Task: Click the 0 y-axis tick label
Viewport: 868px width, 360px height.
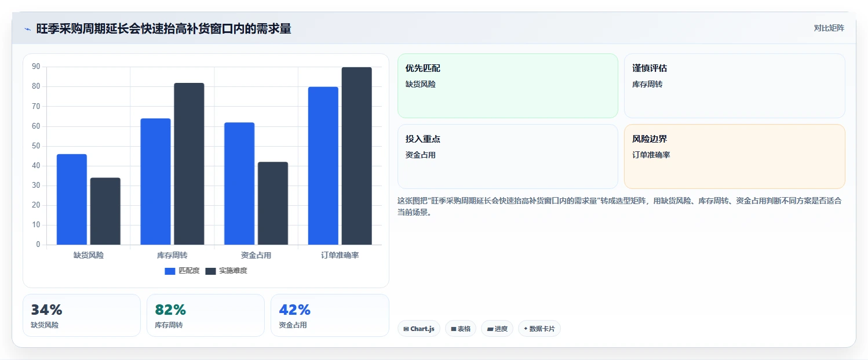Action: point(38,245)
